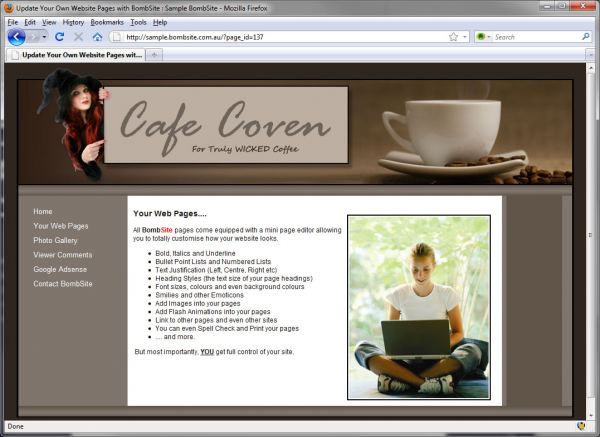This screenshot has height=437, width=600.
Task: Click the Home sidebar link
Action: (x=43, y=212)
